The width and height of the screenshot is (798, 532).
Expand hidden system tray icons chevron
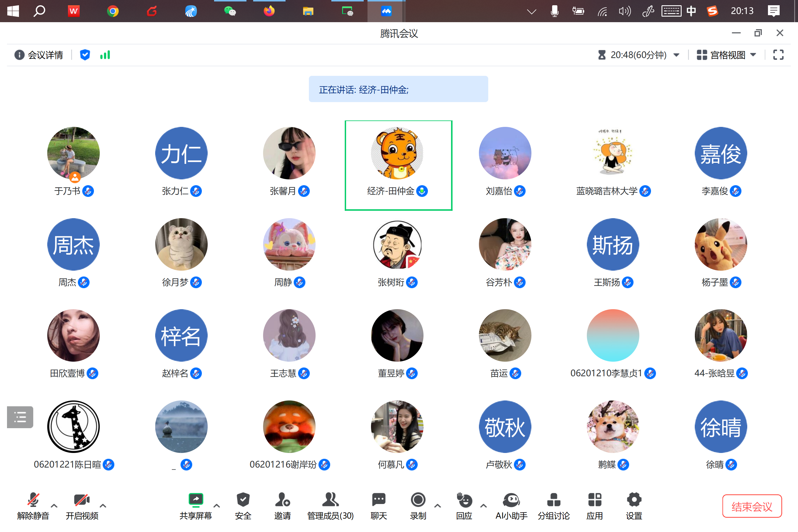[x=532, y=12]
